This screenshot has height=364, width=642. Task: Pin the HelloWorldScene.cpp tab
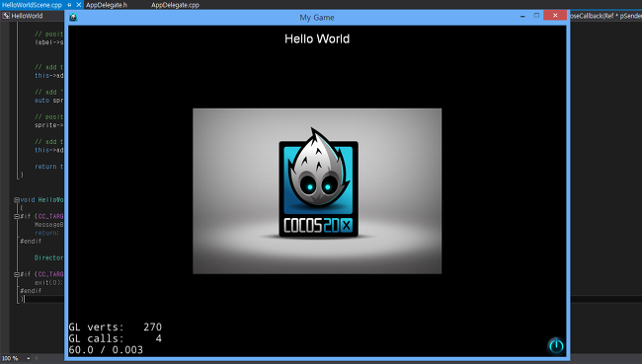(x=69, y=5)
